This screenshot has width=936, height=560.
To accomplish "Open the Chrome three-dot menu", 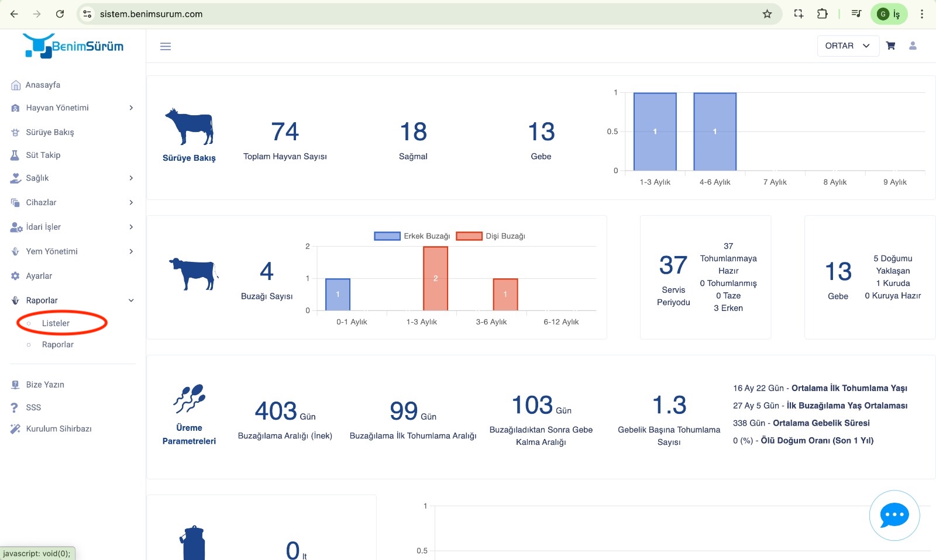I will click(x=922, y=14).
